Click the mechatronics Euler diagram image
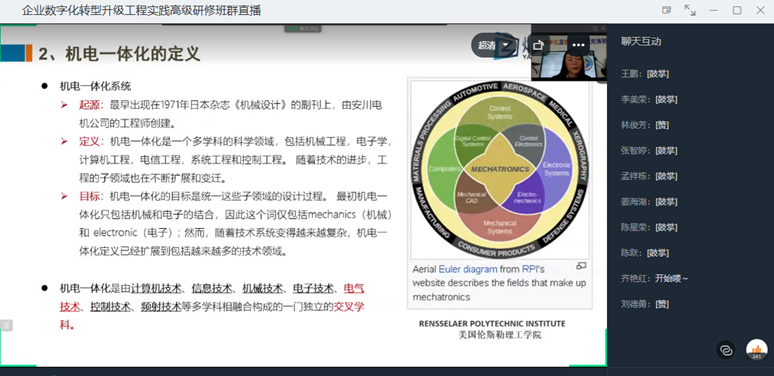The width and height of the screenshot is (774, 376). pyautogui.click(x=499, y=168)
